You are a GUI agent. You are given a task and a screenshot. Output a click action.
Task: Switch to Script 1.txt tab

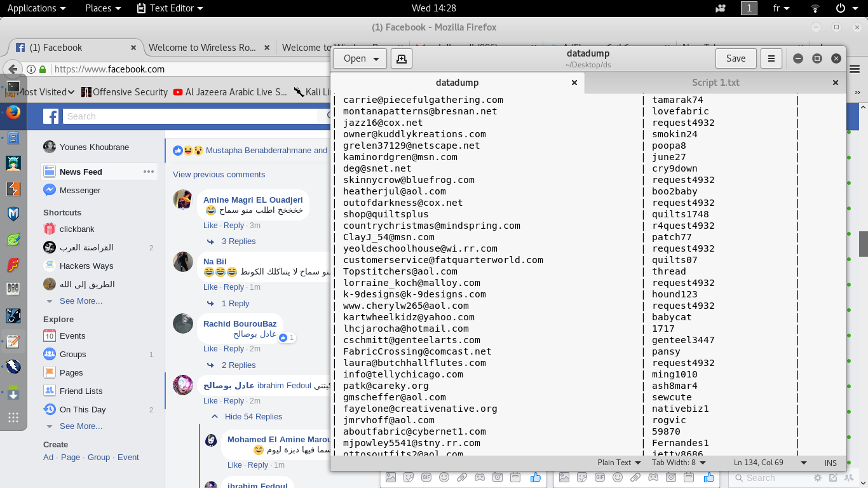pos(715,83)
